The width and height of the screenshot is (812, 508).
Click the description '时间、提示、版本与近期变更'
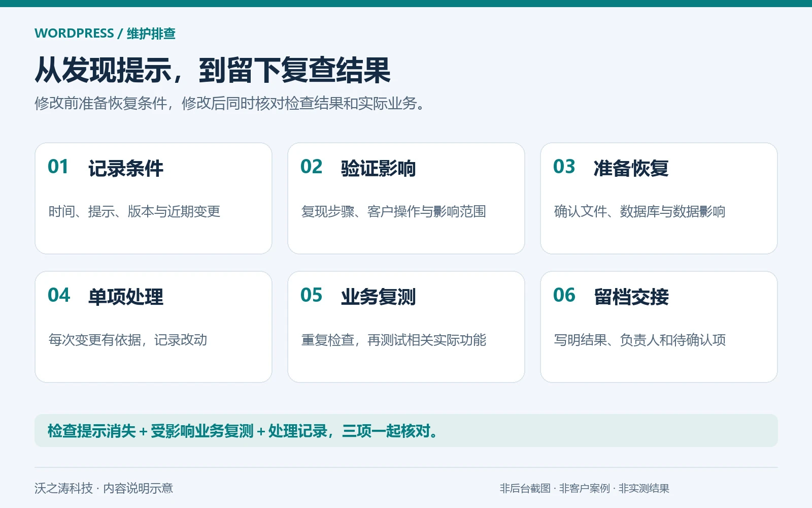point(134,211)
